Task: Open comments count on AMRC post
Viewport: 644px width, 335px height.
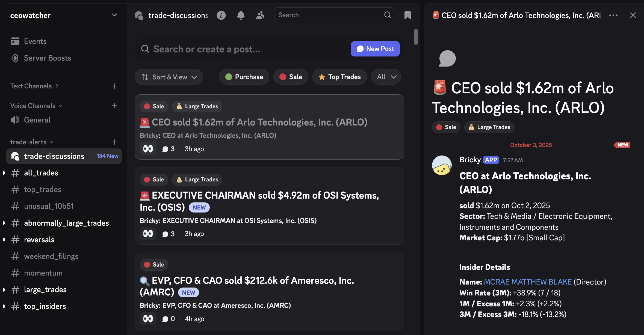Action: (168, 319)
